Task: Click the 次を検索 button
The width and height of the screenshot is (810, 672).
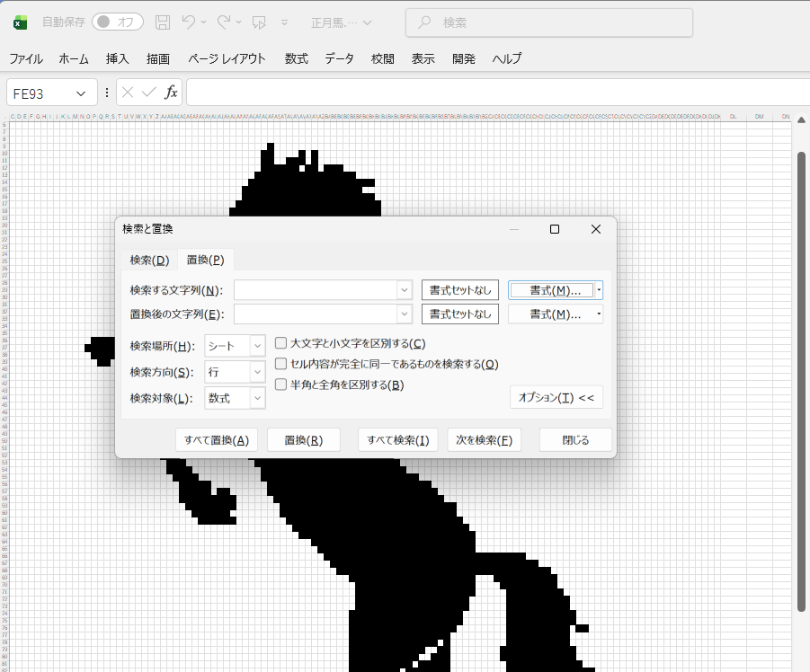Action: 485,440
